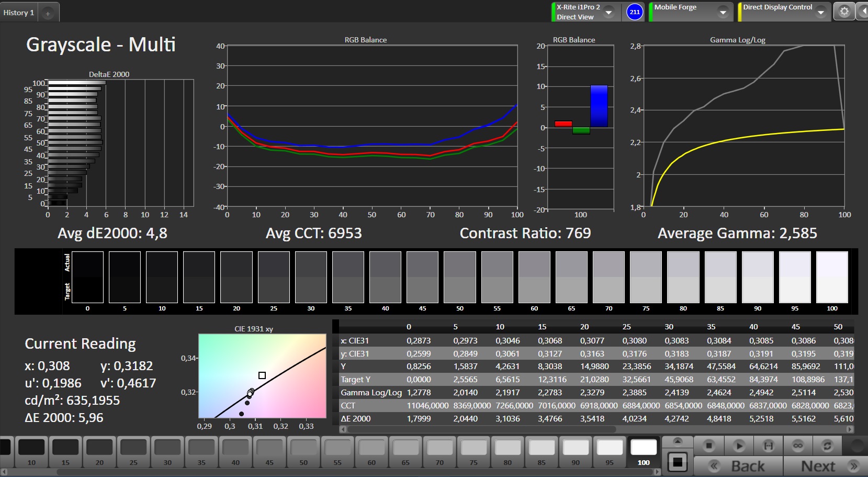
Task: Toggle the continuous infinity read icon
Action: pos(798,446)
